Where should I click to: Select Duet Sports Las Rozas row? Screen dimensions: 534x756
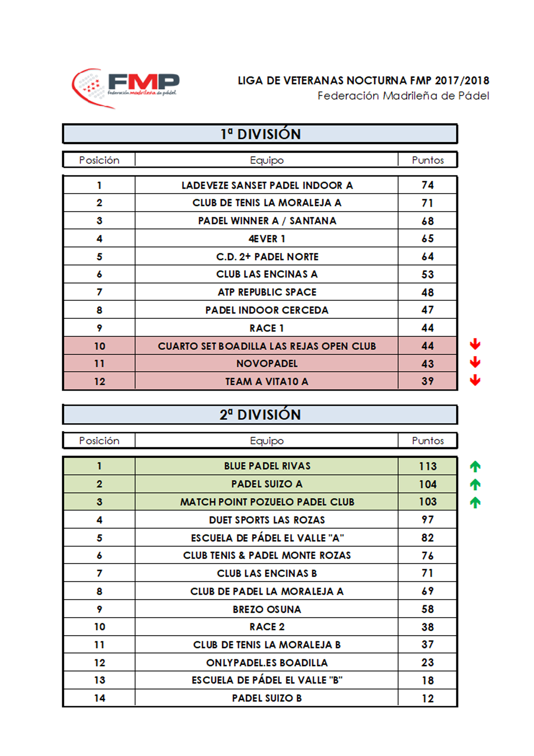(260, 520)
